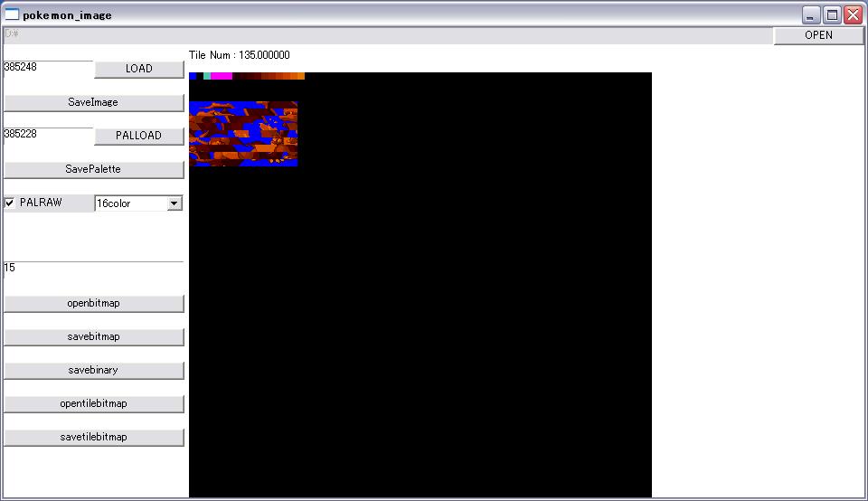This screenshot has height=501, width=868.
Task: Click the LOAD button
Action: click(x=139, y=69)
